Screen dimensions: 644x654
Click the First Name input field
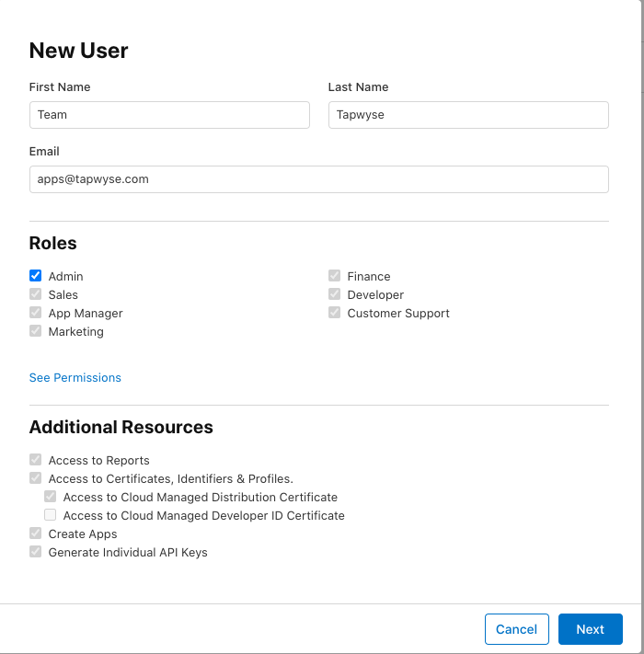(169, 115)
